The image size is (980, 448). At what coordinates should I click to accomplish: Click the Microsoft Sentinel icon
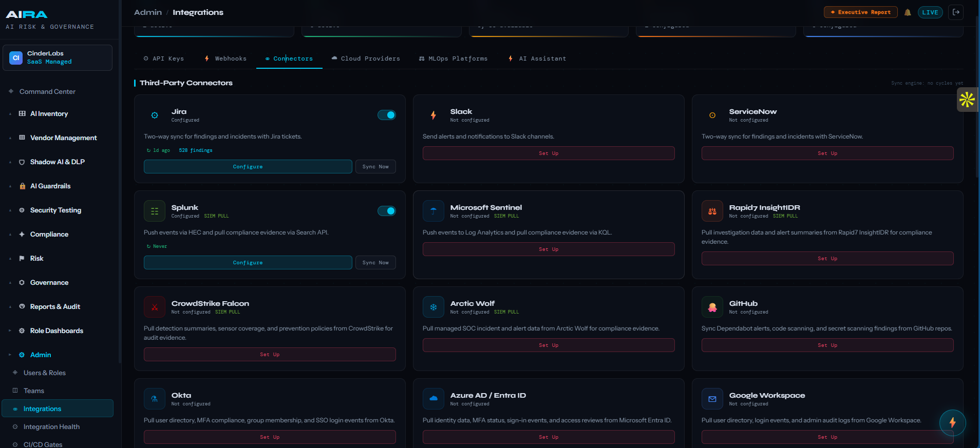(x=434, y=211)
